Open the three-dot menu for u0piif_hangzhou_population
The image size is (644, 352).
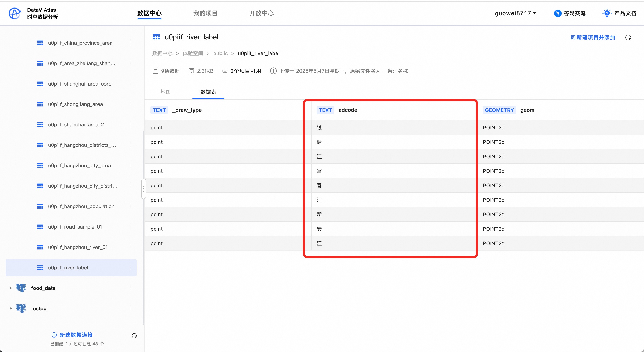tap(130, 206)
